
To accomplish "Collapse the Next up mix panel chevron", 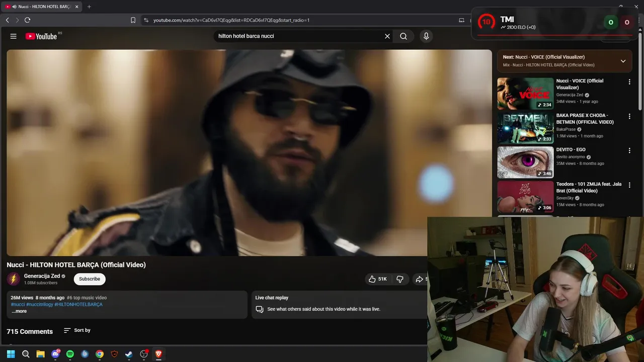I will point(623,61).
